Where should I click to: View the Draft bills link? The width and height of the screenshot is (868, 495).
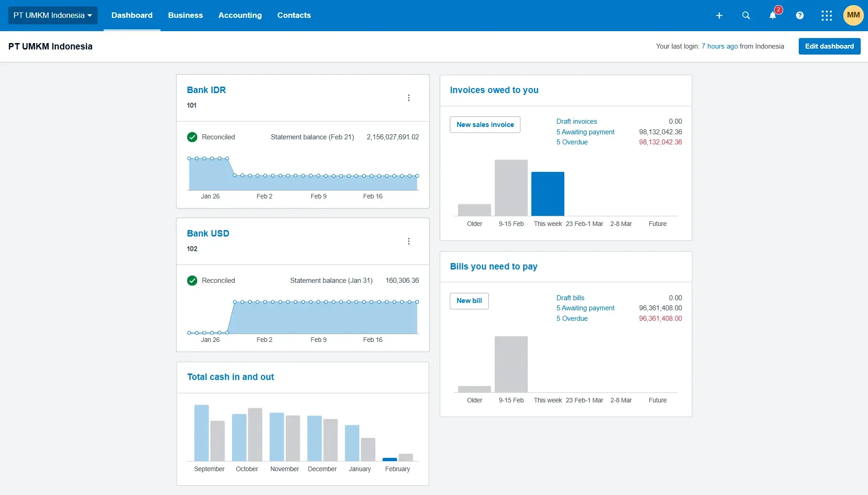570,298
